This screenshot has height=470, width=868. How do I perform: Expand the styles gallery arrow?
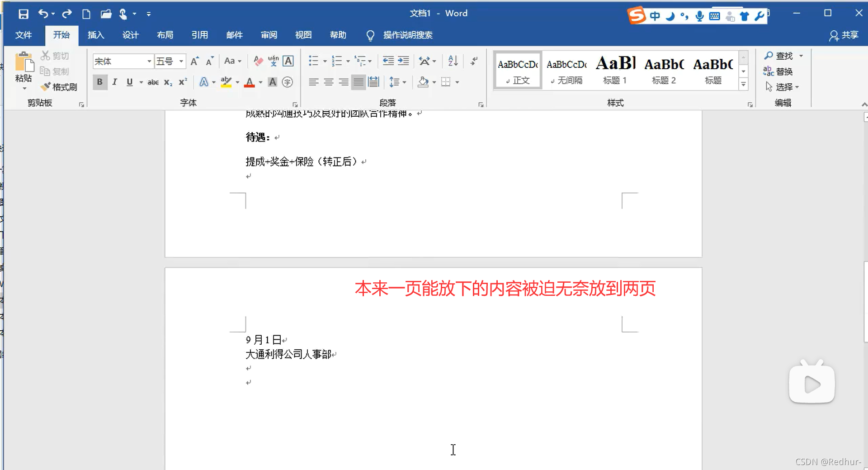[x=744, y=84]
